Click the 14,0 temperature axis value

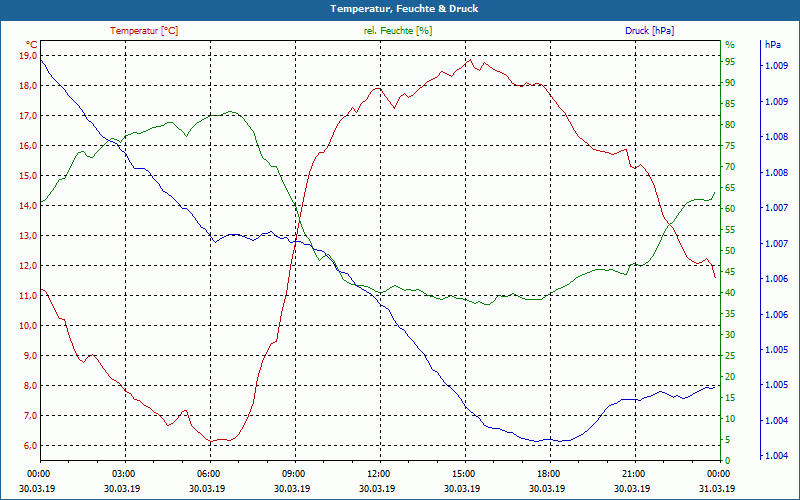(x=28, y=206)
